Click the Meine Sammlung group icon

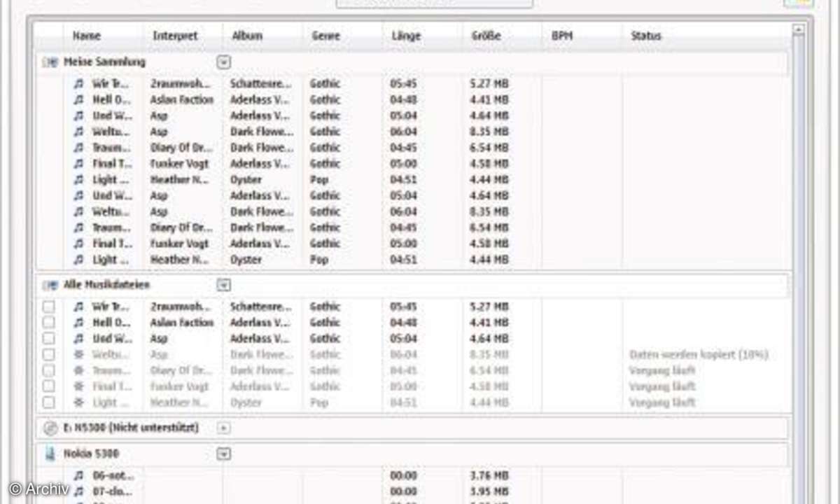tap(50, 62)
